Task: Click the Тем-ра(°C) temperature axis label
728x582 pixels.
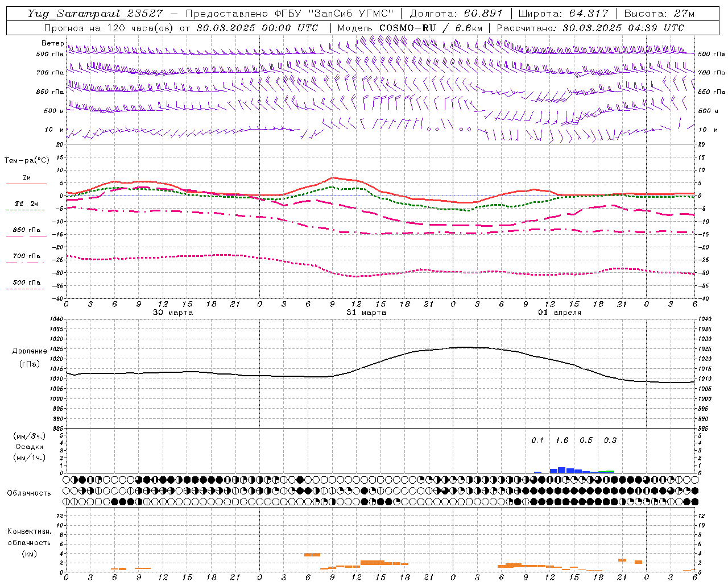Action: 27,161
